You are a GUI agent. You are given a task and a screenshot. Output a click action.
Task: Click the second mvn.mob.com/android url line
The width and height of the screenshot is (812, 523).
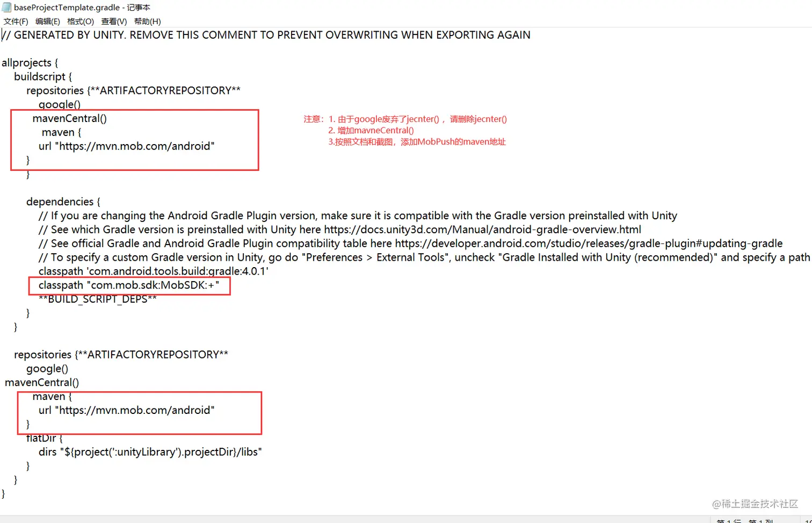pos(127,411)
